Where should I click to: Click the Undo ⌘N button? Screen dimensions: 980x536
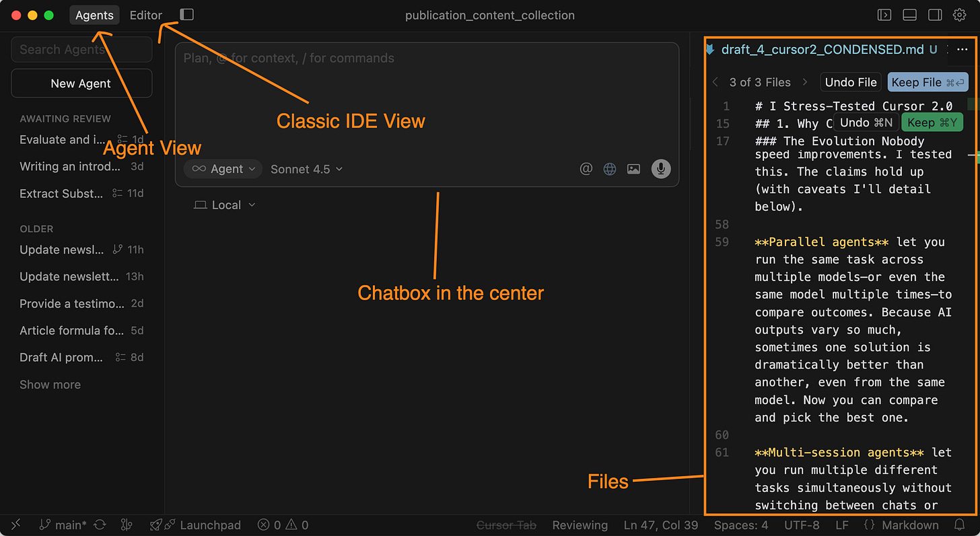tap(866, 122)
